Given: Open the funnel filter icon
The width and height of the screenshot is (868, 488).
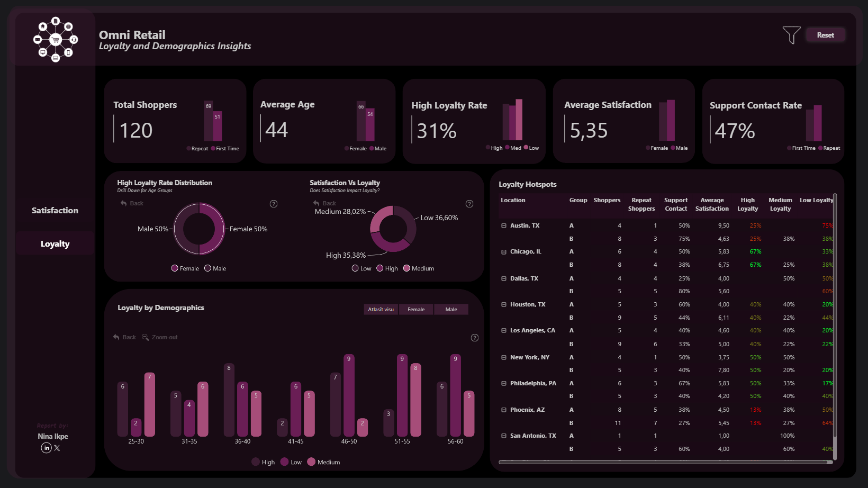Looking at the screenshot, I should pos(792,35).
